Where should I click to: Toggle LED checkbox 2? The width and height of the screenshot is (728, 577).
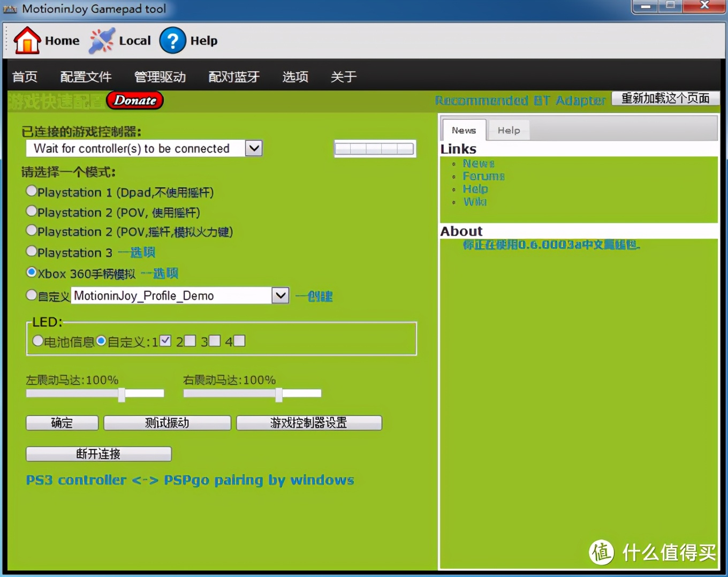tap(190, 341)
